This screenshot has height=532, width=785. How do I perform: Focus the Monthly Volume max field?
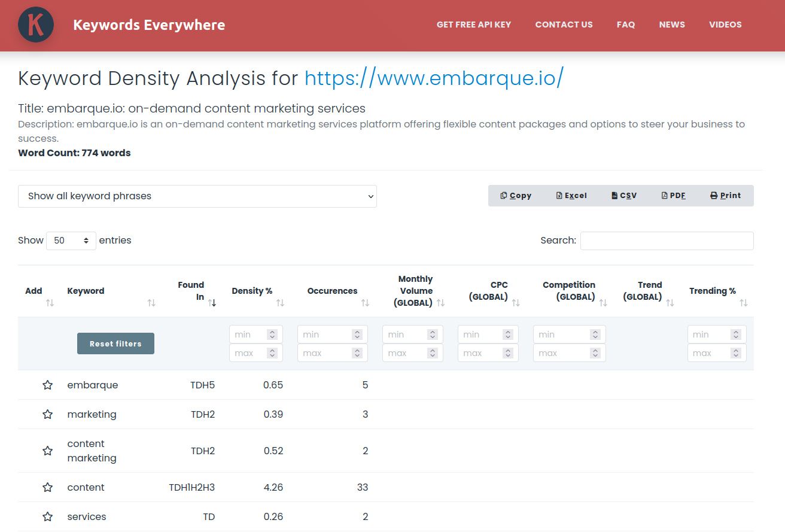point(413,353)
